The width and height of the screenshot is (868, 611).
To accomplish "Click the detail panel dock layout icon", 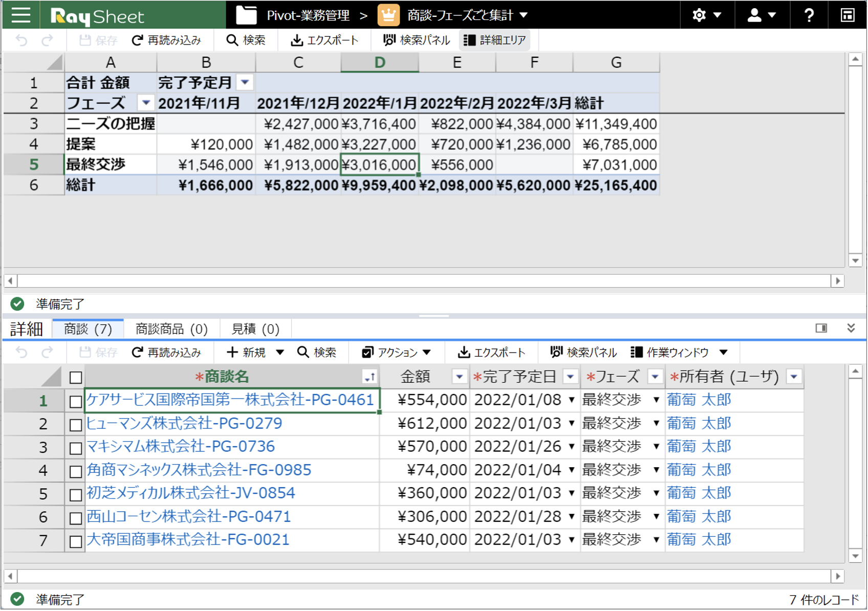I will pos(821,328).
